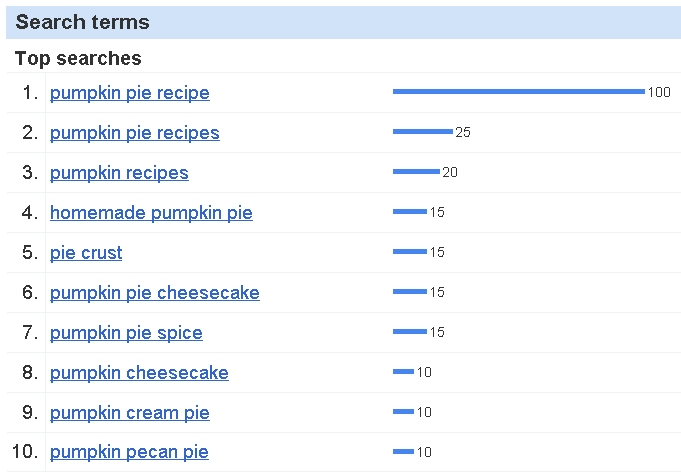The image size is (681, 473).
Task: Click the bar beside 'pie crust'
Action: point(410,251)
